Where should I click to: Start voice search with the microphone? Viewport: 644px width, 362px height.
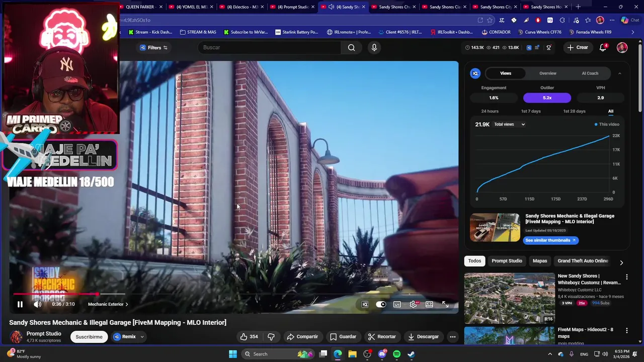[x=374, y=47]
